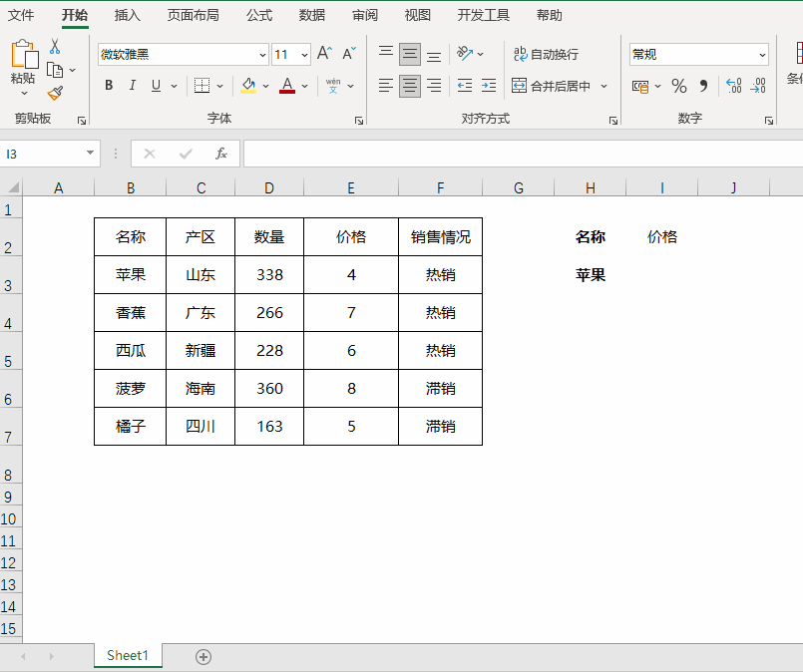Toggle Bold formatting
This screenshot has height=672, width=803.
click(x=109, y=86)
